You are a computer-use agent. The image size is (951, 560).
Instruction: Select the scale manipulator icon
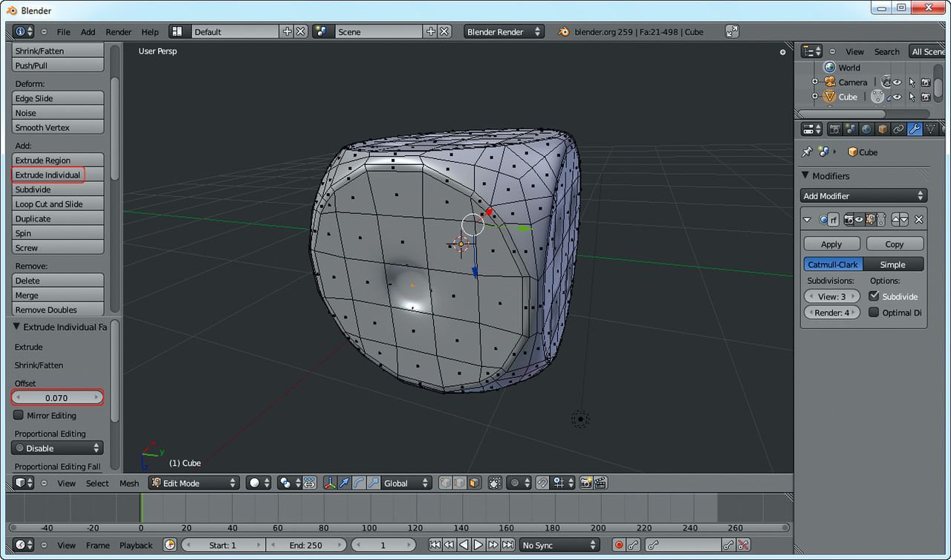(373, 483)
